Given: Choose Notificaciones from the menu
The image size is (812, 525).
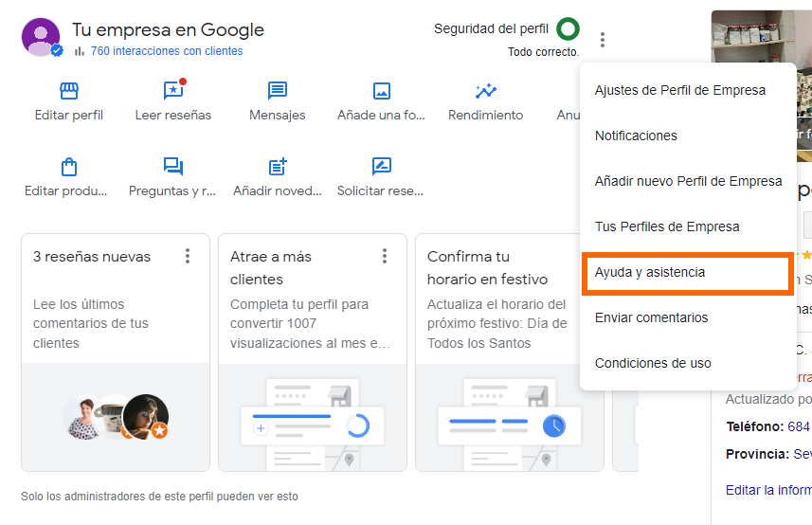Looking at the screenshot, I should click(636, 136).
